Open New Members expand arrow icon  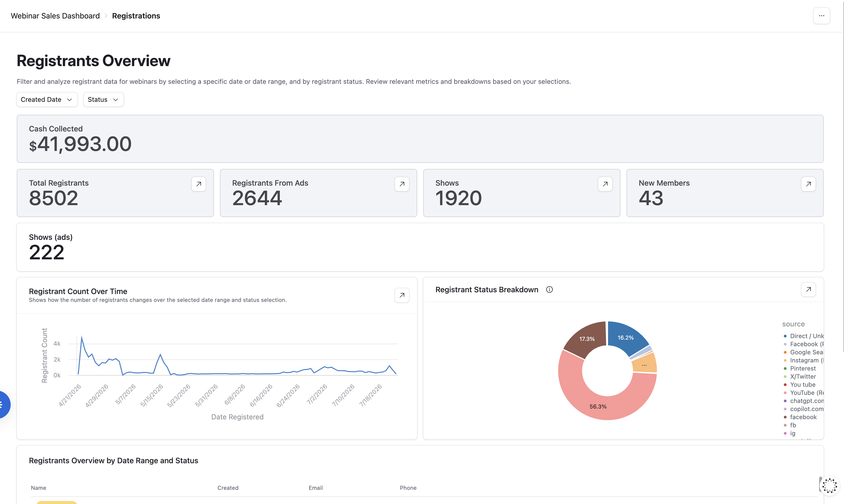[808, 184]
